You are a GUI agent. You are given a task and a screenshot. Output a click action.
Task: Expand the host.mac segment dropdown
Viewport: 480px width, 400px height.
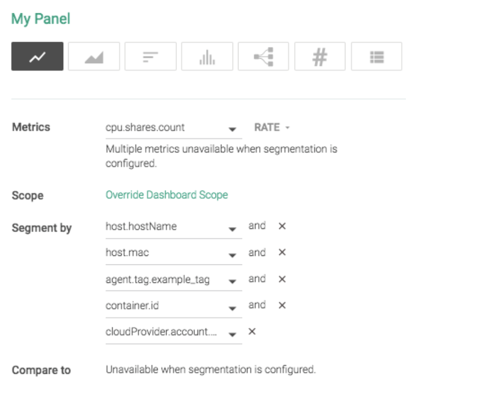click(174, 254)
